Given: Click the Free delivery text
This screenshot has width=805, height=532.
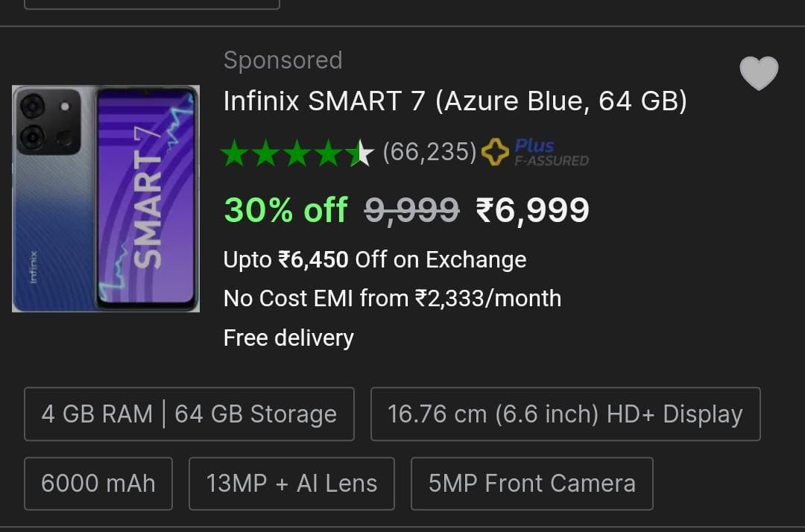Looking at the screenshot, I should 288,338.
